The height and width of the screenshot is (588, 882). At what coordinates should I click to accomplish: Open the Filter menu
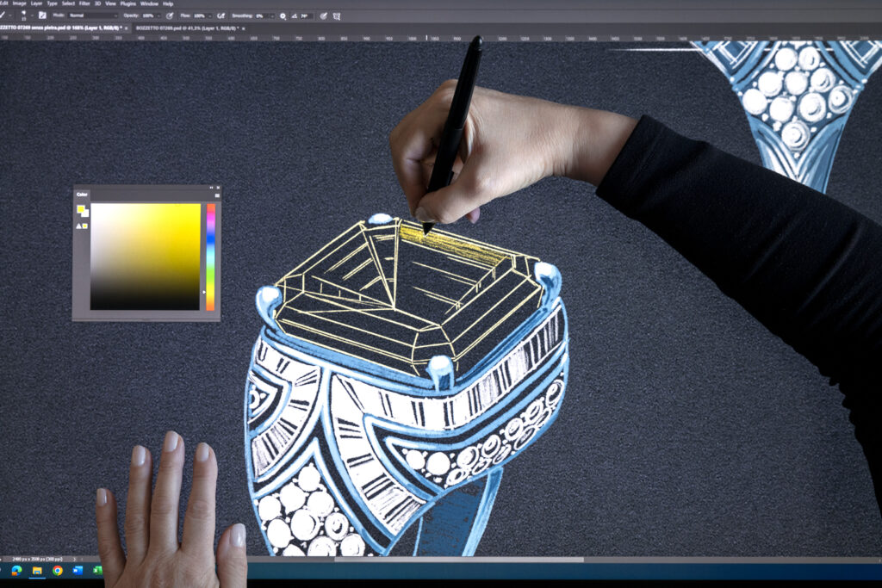pos(84,3)
